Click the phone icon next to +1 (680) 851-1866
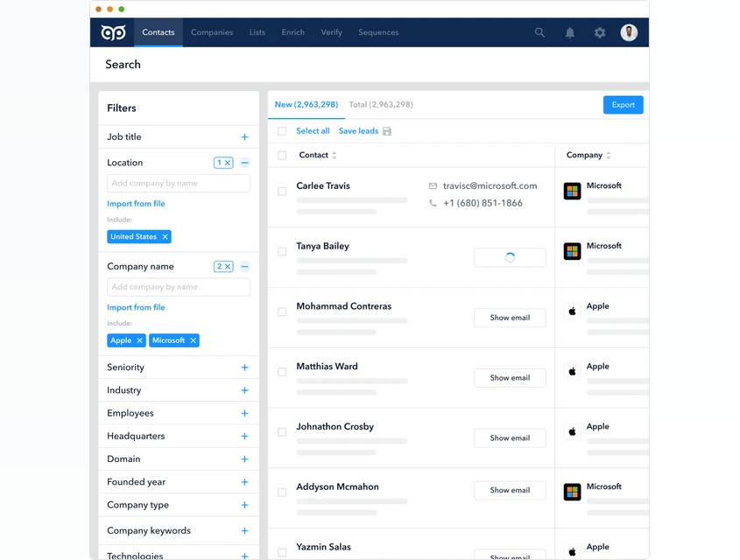The height and width of the screenshot is (560, 740). coord(433,203)
